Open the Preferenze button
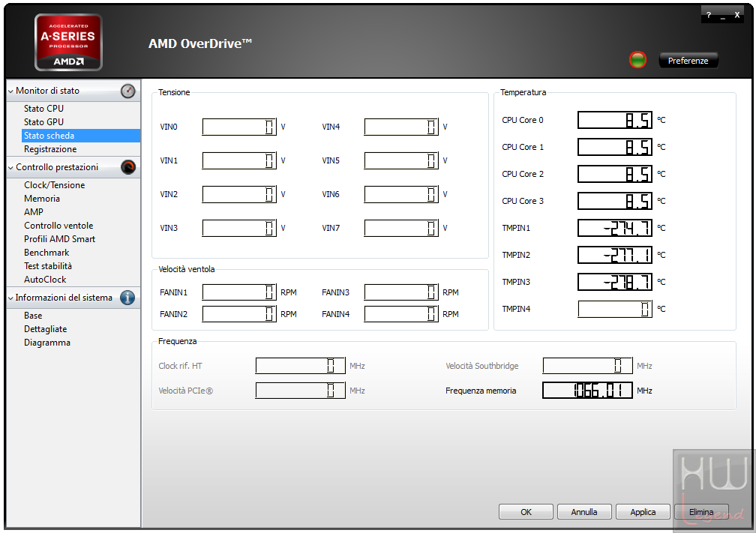 coord(688,61)
